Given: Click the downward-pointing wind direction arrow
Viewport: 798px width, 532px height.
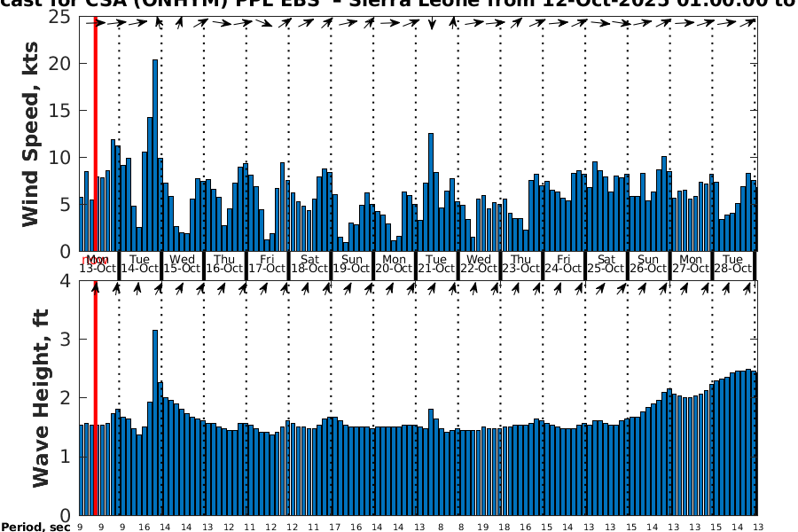Looking at the screenshot, I should pos(432,24).
